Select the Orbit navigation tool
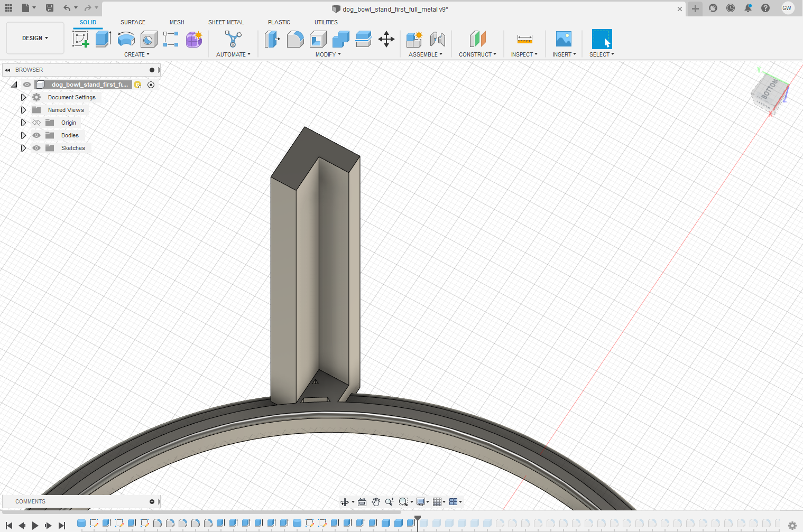Image resolution: width=803 pixels, height=532 pixels. tap(345, 502)
